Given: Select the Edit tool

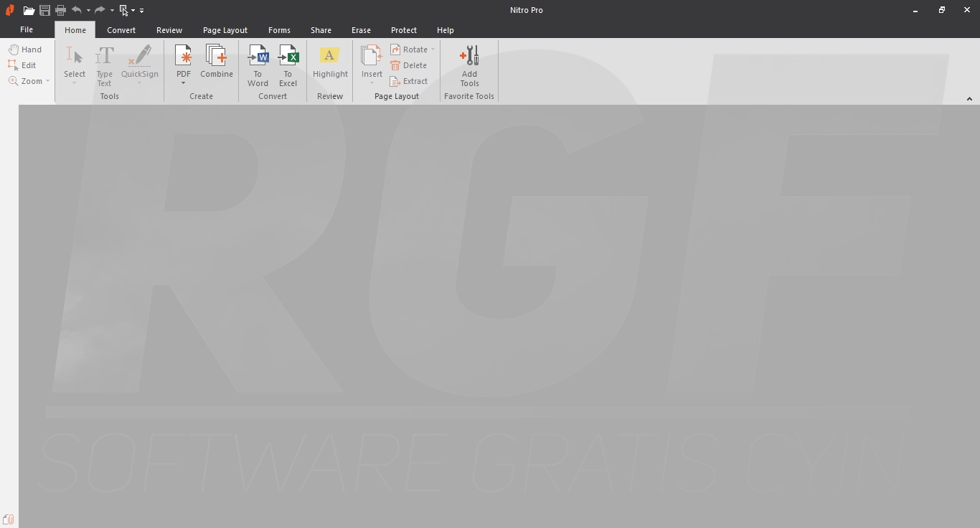Looking at the screenshot, I should coord(22,65).
